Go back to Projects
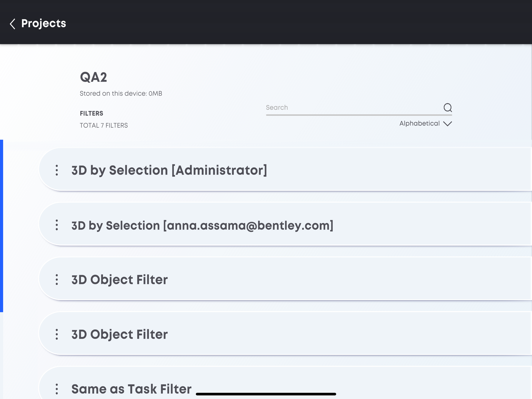Screen dimensions: 532x399 (44, 24)
